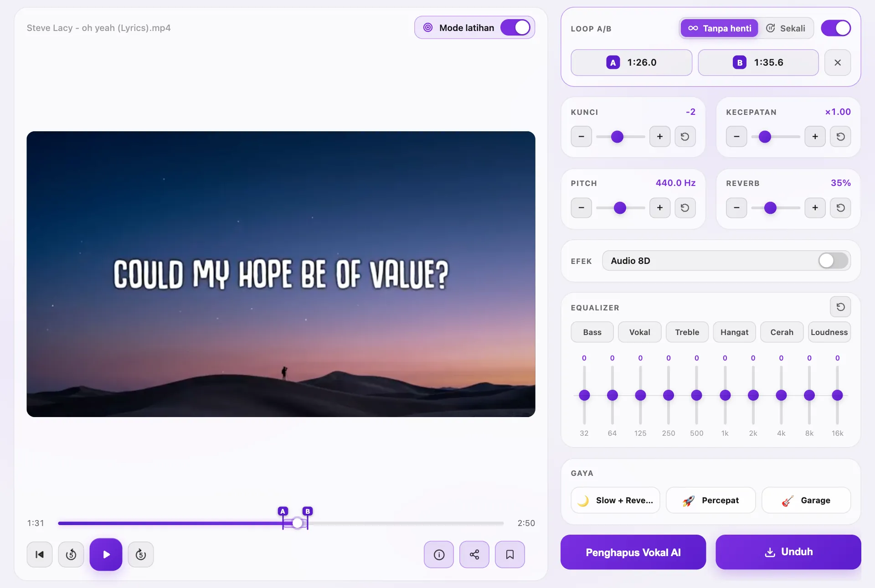Rewind 5 seconds button
The height and width of the screenshot is (588, 875).
click(x=71, y=554)
